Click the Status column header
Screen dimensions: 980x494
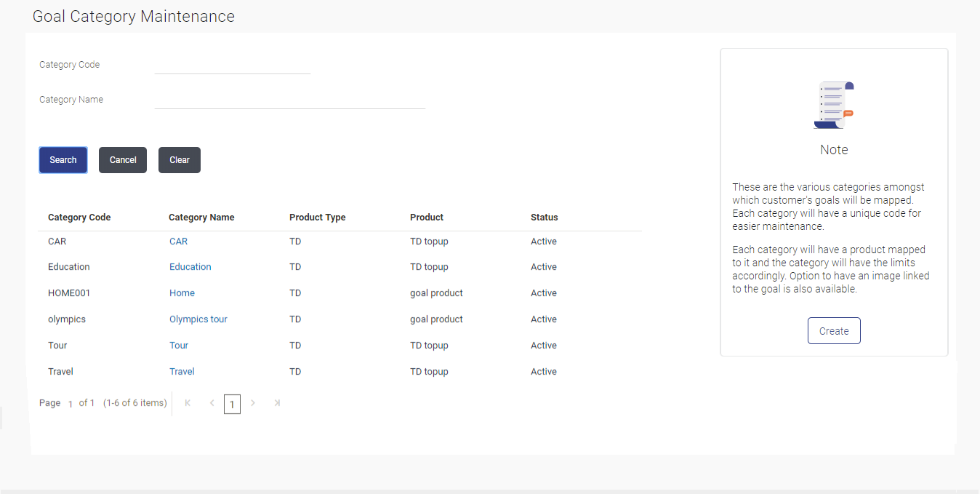point(545,218)
